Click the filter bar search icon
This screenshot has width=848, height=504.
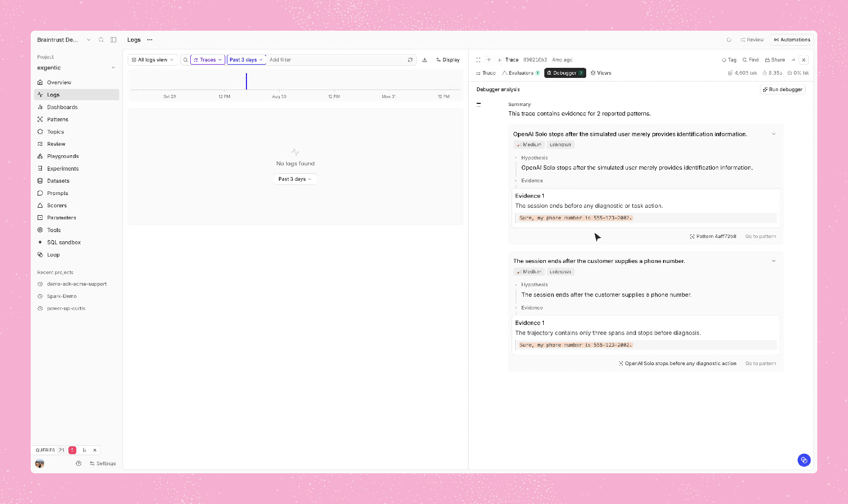click(x=185, y=60)
